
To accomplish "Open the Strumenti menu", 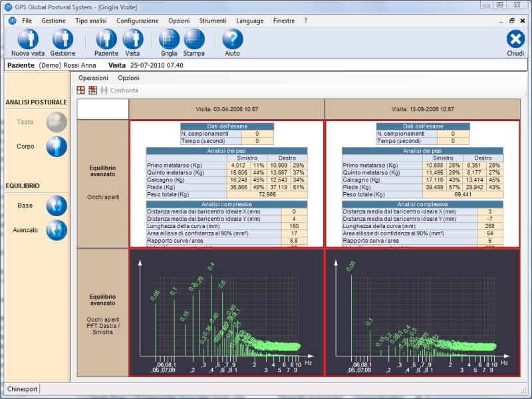I will click(x=213, y=21).
